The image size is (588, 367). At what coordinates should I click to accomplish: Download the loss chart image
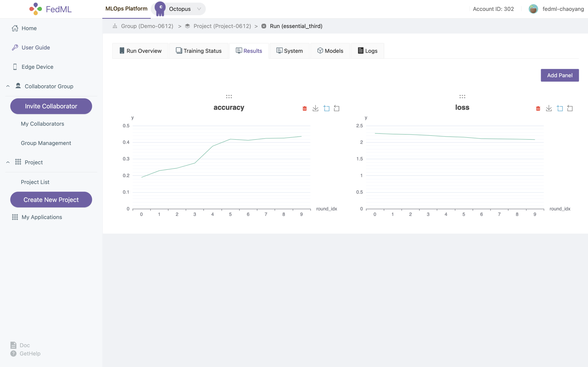[549, 108]
